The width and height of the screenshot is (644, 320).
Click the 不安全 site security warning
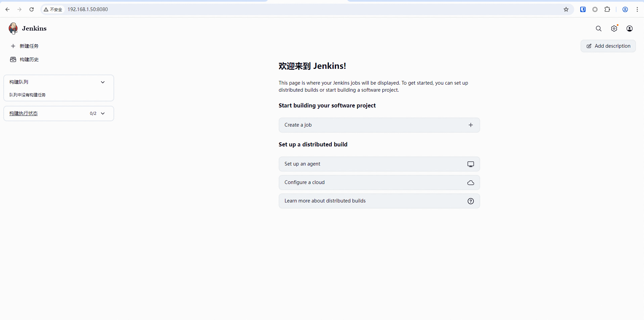click(x=53, y=9)
